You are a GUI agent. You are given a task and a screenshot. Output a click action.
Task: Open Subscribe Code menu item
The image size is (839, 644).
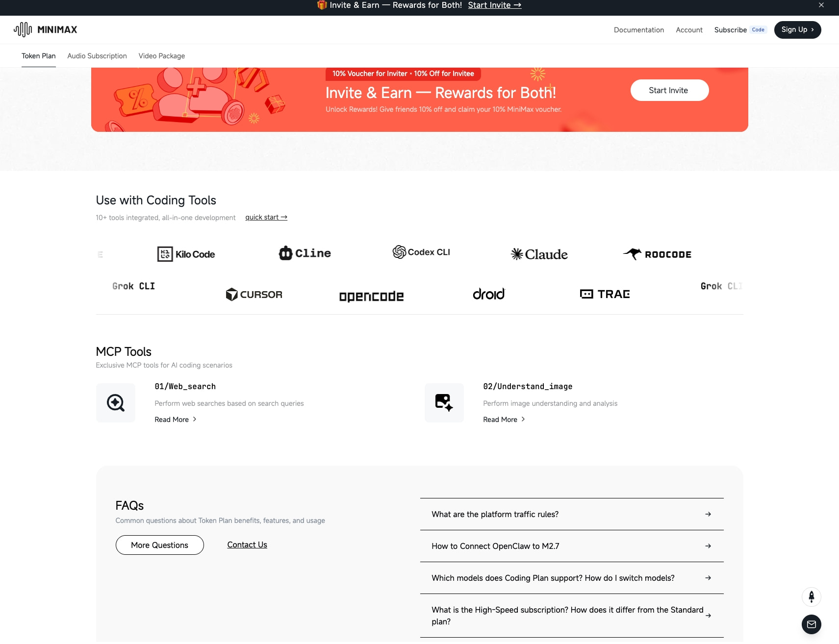[x=740, y=30]
